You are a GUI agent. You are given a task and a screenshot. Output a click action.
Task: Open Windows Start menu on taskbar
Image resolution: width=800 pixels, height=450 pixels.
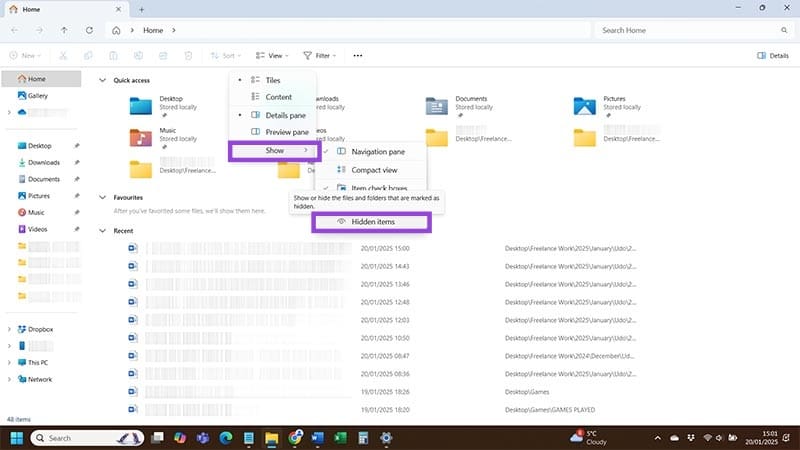(x=17, y=438)
